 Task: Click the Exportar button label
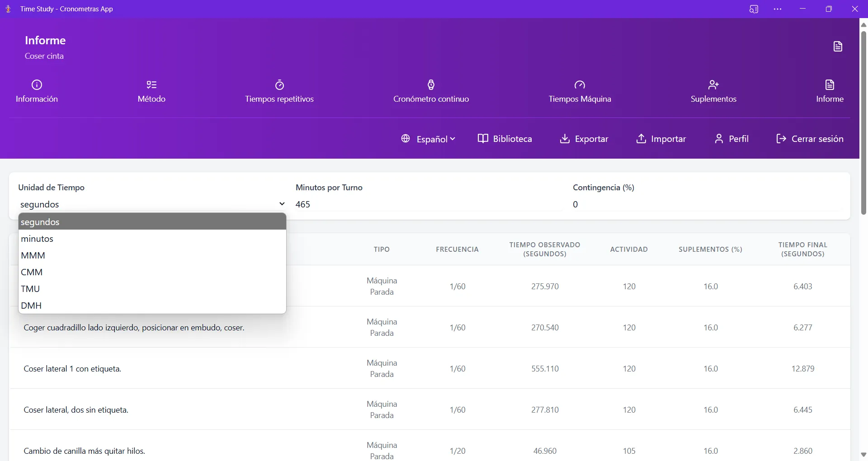point(591,139)
